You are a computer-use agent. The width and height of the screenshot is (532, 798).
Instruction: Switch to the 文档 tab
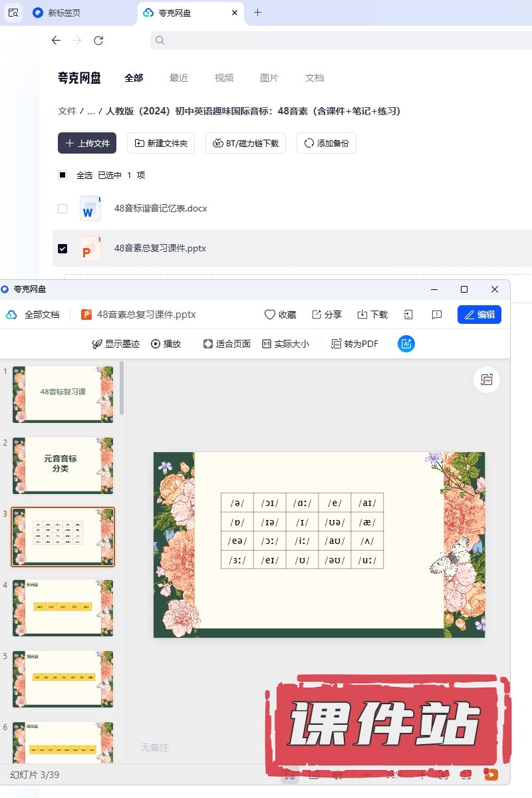(315, 78)
